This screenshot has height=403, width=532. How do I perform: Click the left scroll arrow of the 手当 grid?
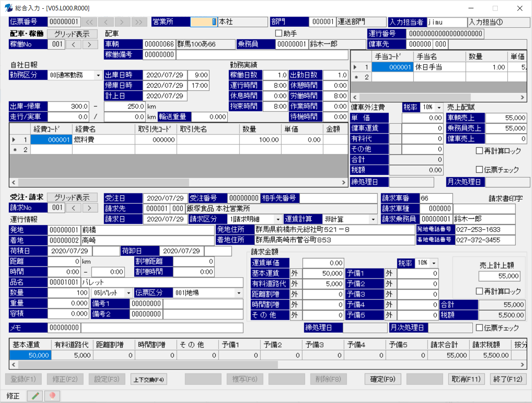(355, 97)
